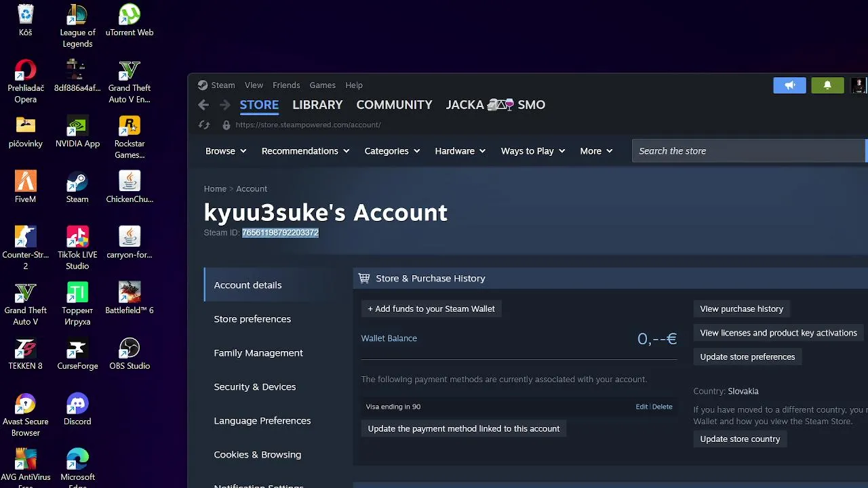868x488 pixels.
Task: Open uTorrent Web desktop shortcut
Action: [130, 20]
